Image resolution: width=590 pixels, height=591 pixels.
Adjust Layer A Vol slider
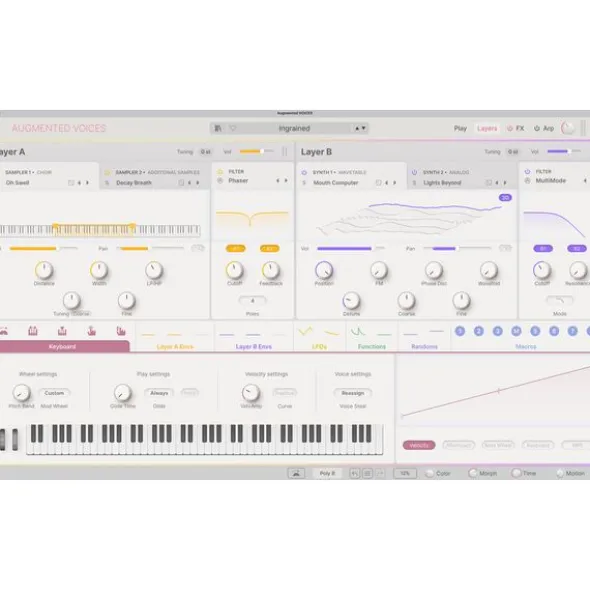click(257, 152)
